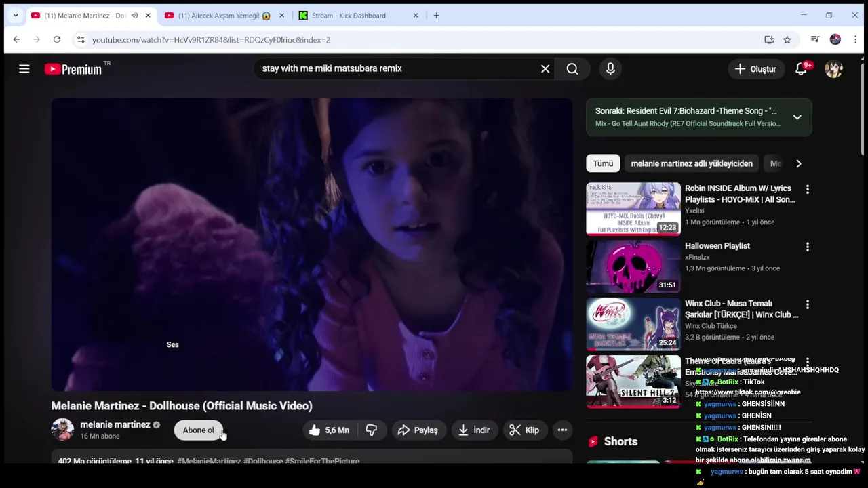The image size is (868, 488).
Task: Open Robin INSIDE Album video thumbnail
Action: pyautogui.click(x=633, y=209)
